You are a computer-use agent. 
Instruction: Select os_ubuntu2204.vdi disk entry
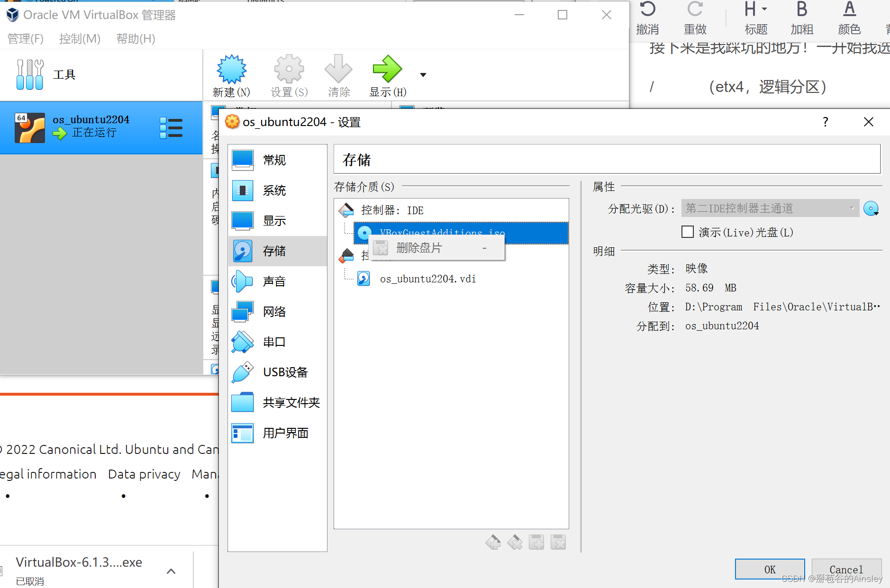pos(427,279)
